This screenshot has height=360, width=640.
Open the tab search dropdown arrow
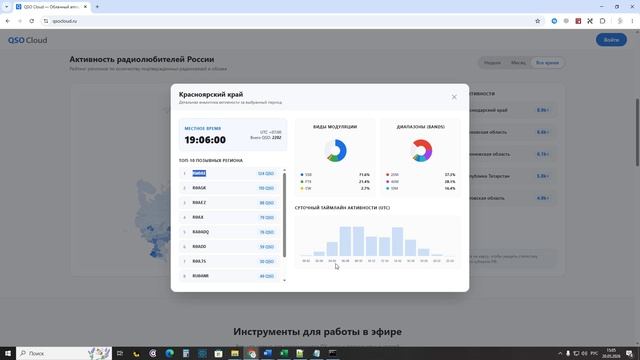tap(6, 7)
